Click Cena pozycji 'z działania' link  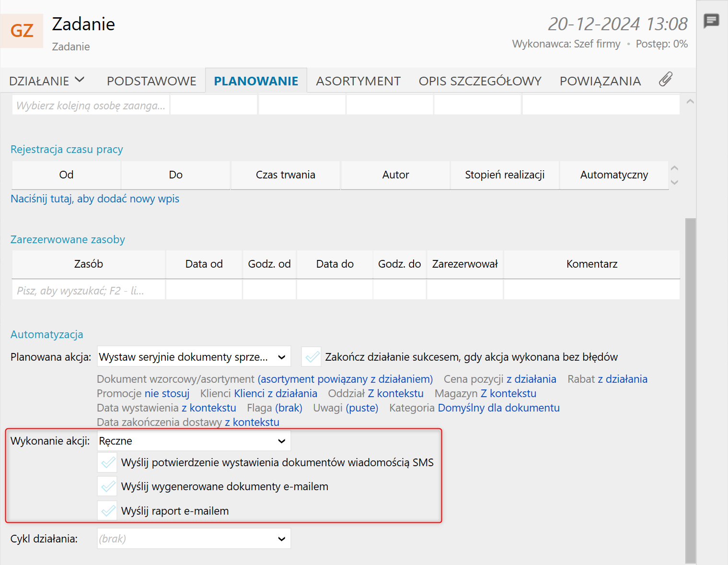coord(531,379)
